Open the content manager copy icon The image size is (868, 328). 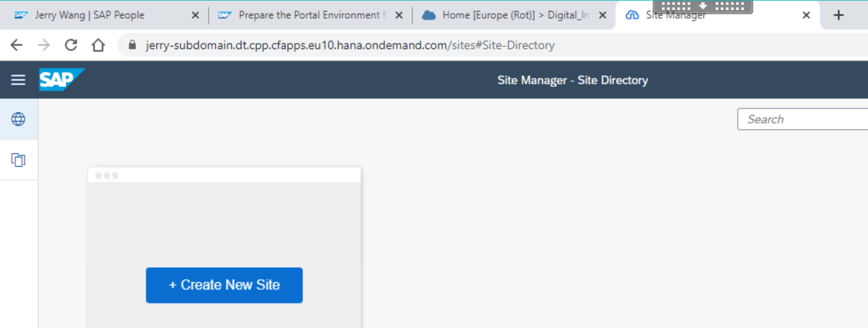[18, 160]
